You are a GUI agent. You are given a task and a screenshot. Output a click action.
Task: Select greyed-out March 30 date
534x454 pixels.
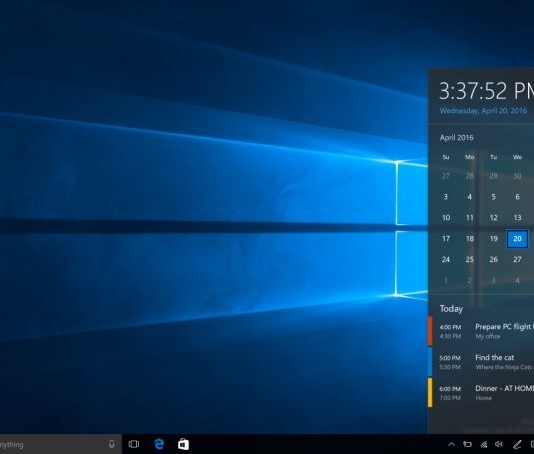tap(517, 176)
